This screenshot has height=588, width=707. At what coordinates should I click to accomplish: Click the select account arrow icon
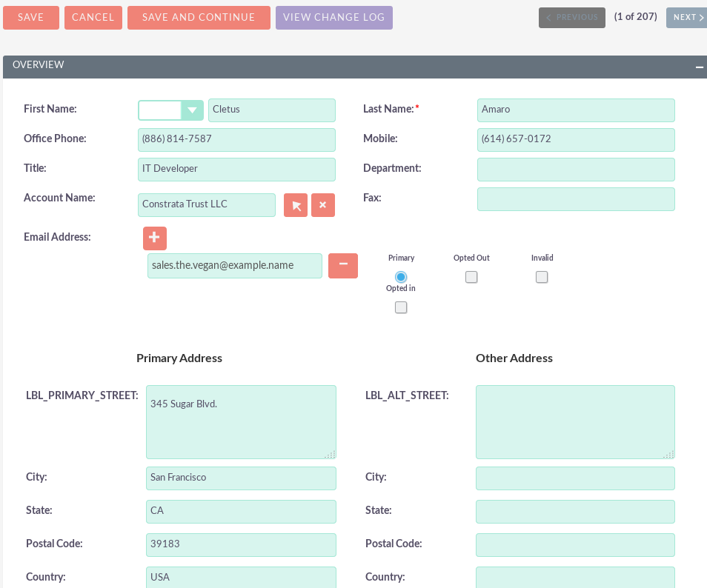296,205
